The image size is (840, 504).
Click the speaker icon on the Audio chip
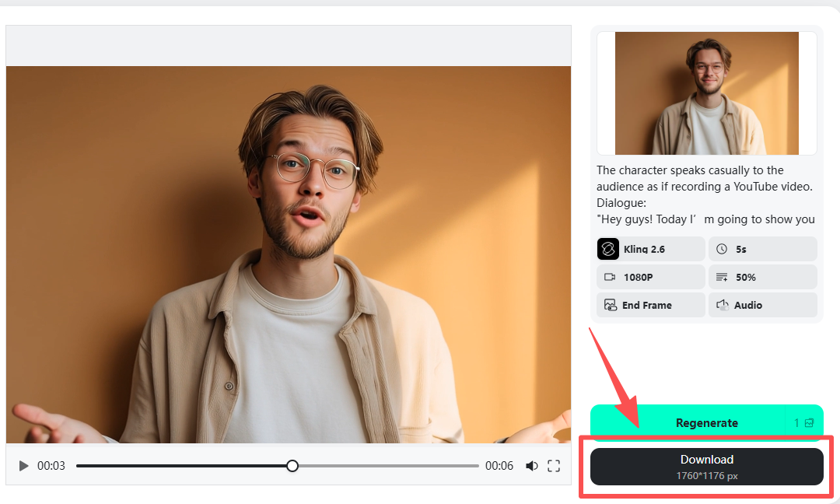[x=721, y=305]
